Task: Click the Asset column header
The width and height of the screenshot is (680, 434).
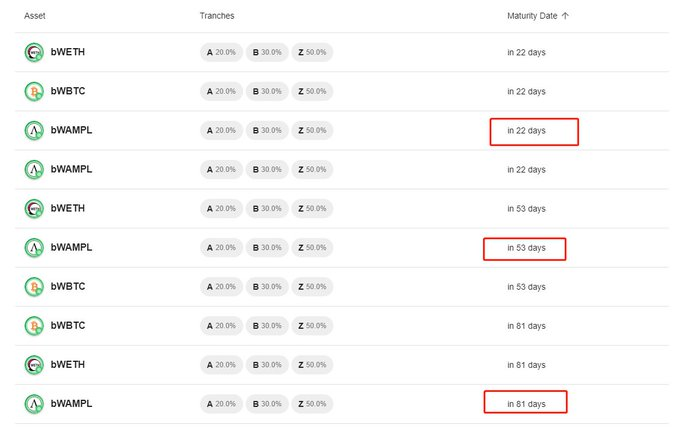Action: click(35, 16)
